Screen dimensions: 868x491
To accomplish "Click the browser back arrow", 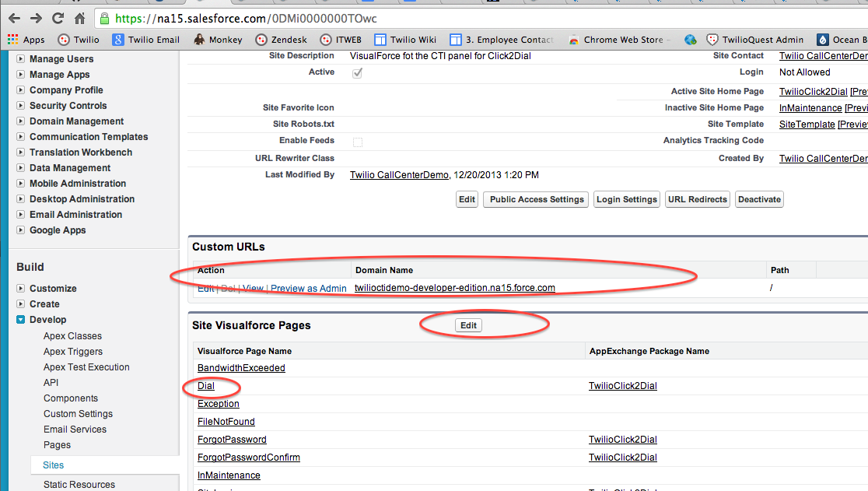I will click(x=14, y=17).
